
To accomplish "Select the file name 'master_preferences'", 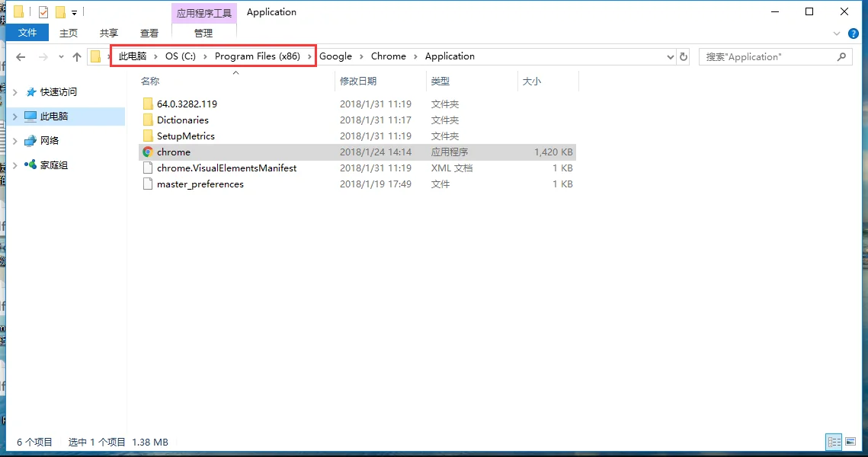I will tap(200, 184).
